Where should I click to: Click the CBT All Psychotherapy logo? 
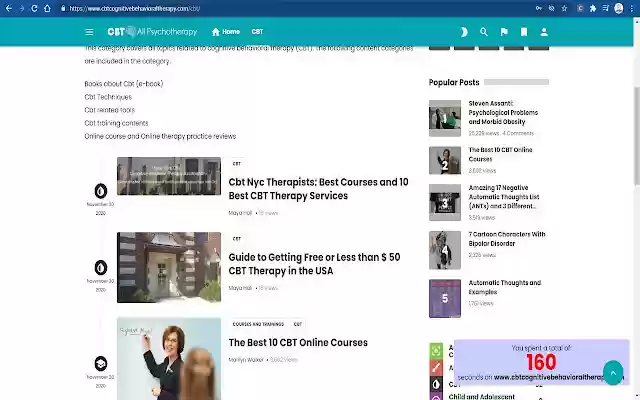(152, 31)
